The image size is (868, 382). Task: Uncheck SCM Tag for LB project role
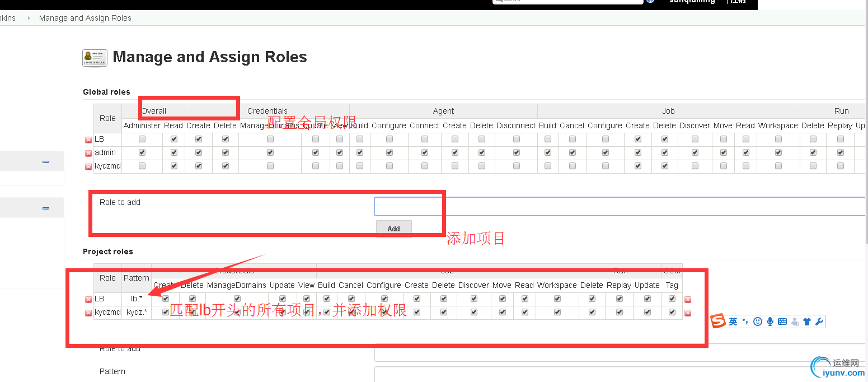point(672,299)
